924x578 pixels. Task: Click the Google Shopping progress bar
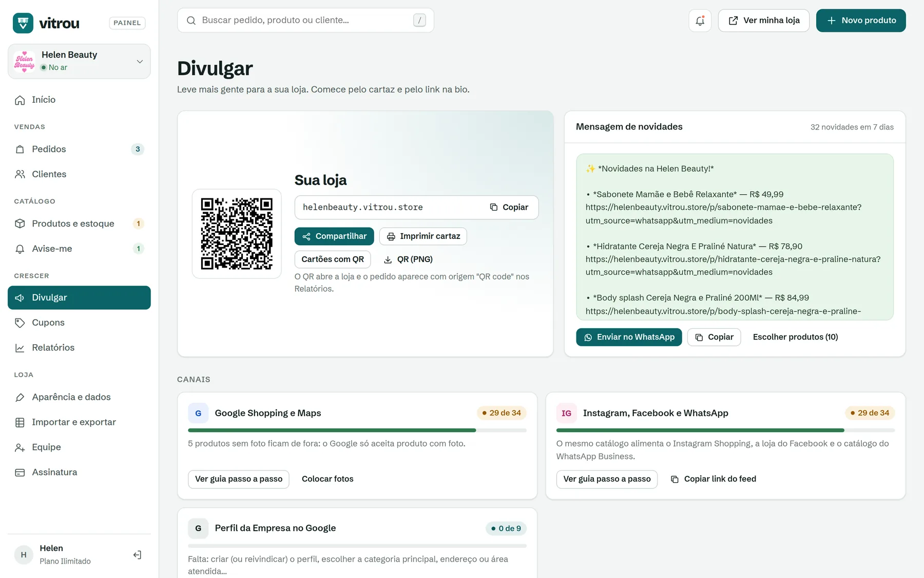357,430
